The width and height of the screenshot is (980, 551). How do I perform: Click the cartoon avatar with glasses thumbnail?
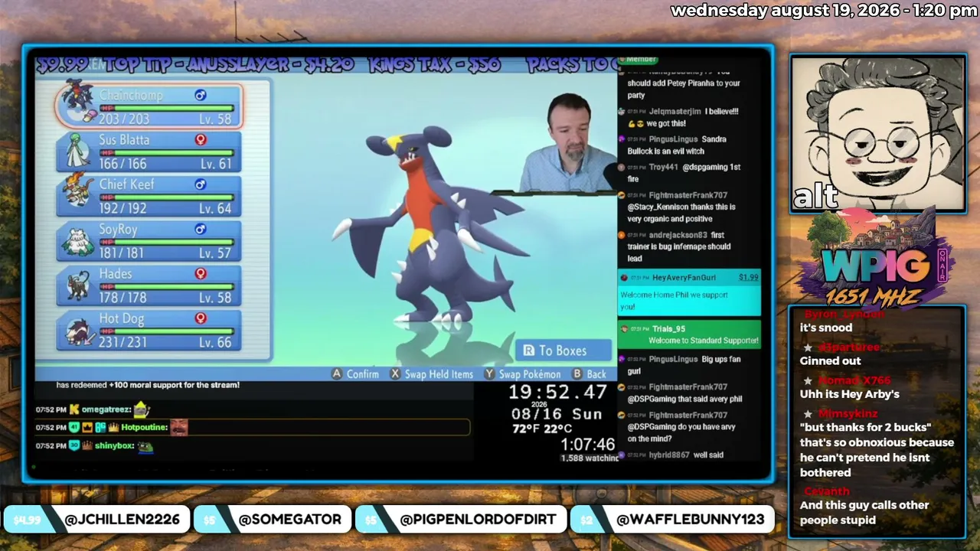pos(877,134)
